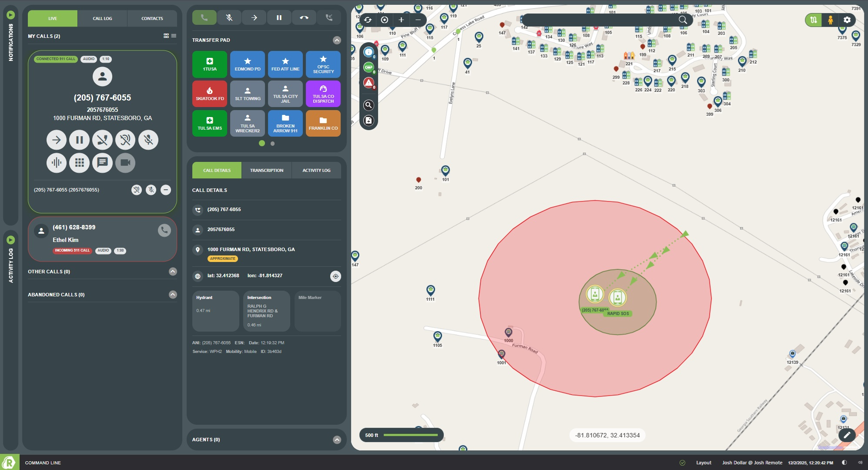The image size is (868, 470).
Task: Click the map refresh icon
Action: tap(368, 20)
